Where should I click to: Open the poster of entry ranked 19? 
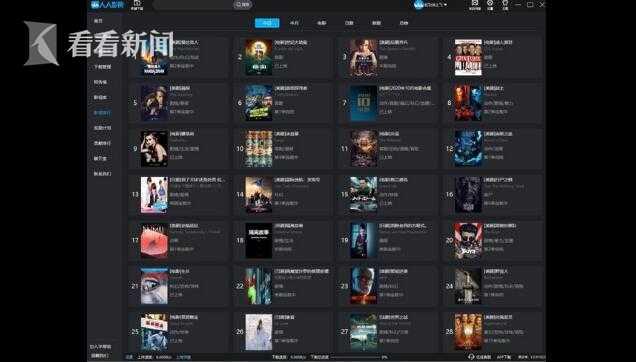(363, 240)
